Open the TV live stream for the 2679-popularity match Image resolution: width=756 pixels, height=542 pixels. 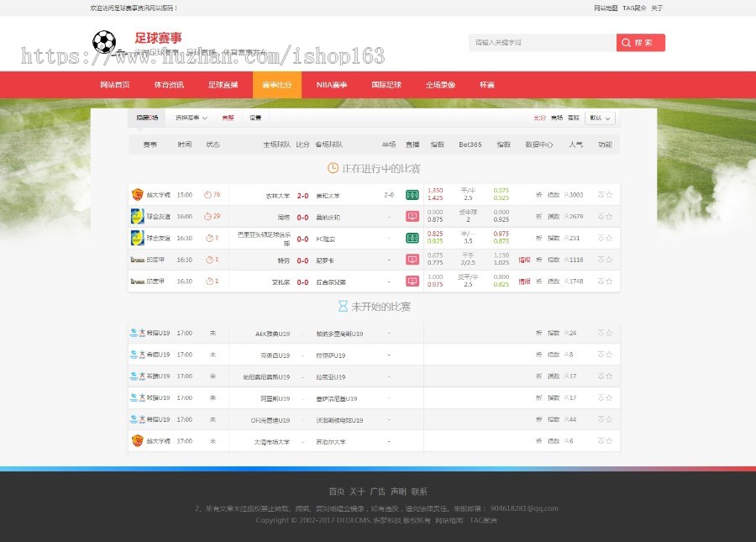[412, 217]
